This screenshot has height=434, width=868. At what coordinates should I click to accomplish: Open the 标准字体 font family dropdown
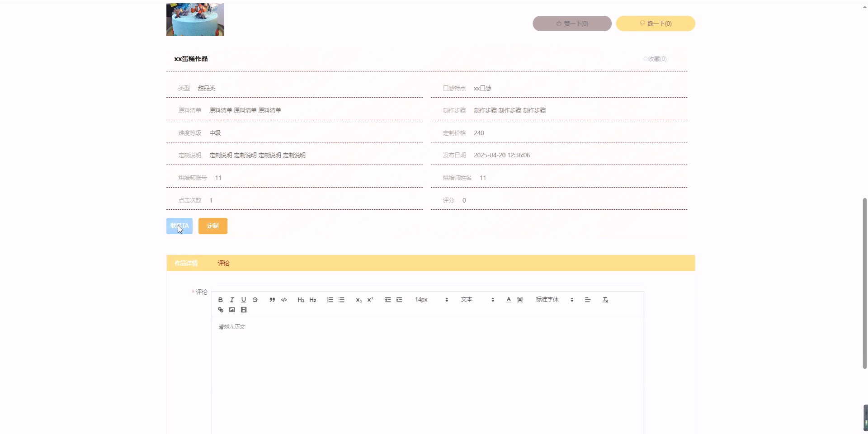(x=555, y=300)
